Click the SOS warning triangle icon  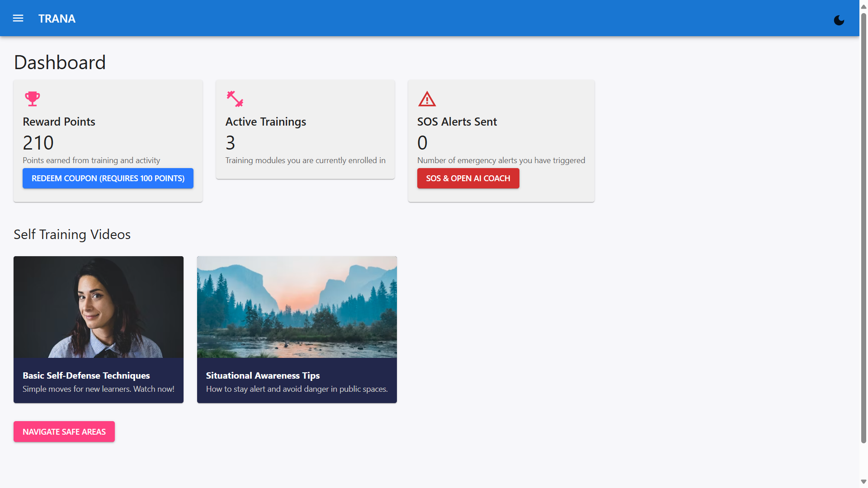427,99
